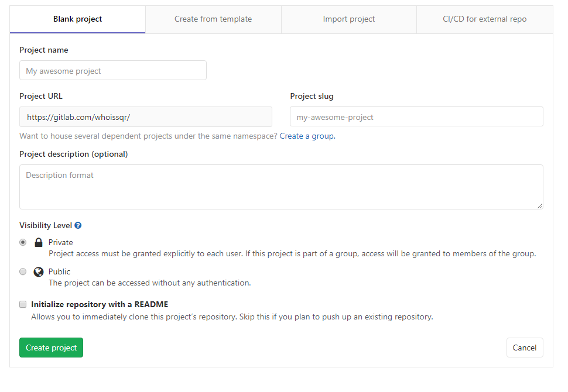The image size is (568, 392).
Task: Select the Public visibility radio button
Action: coord(23,271)
